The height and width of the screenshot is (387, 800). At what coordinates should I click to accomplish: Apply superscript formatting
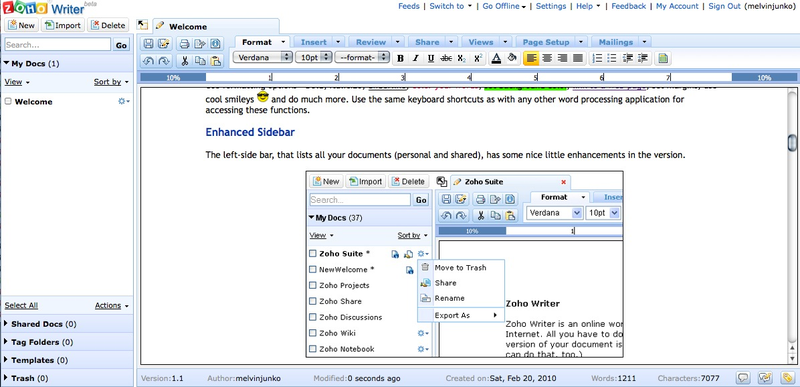pyautogui.click(x=478, y=58)
